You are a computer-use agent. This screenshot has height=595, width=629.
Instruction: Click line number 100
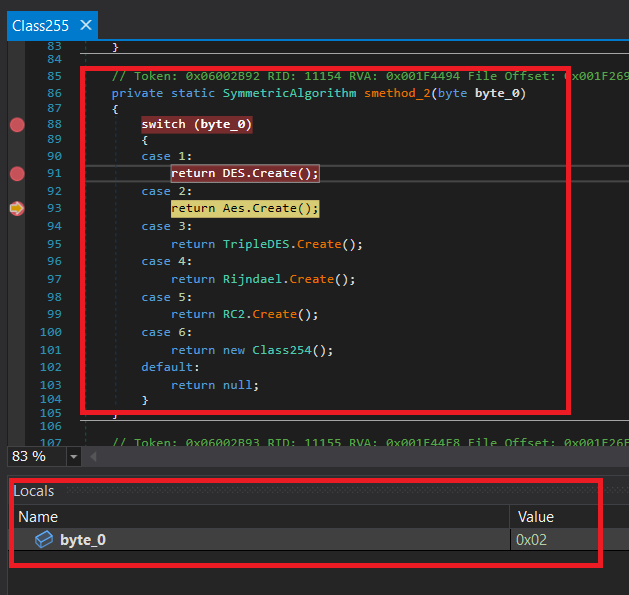51,333
